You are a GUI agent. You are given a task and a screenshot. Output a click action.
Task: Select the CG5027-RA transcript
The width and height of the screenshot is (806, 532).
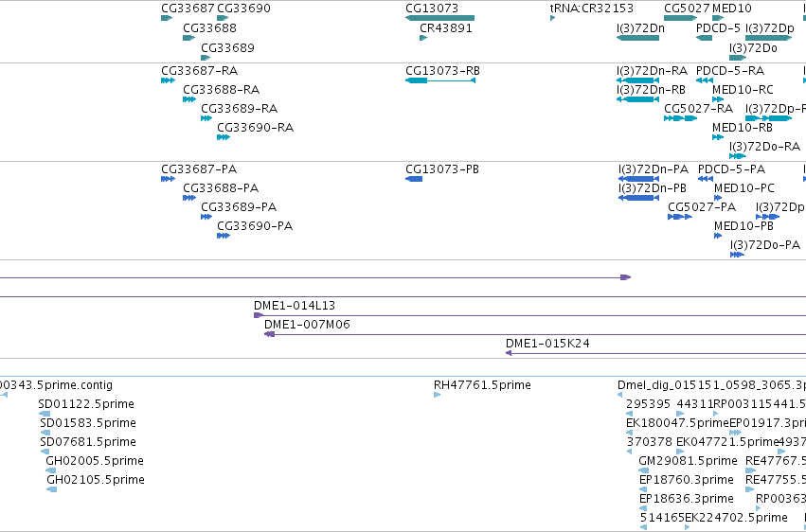pos(681,118)
